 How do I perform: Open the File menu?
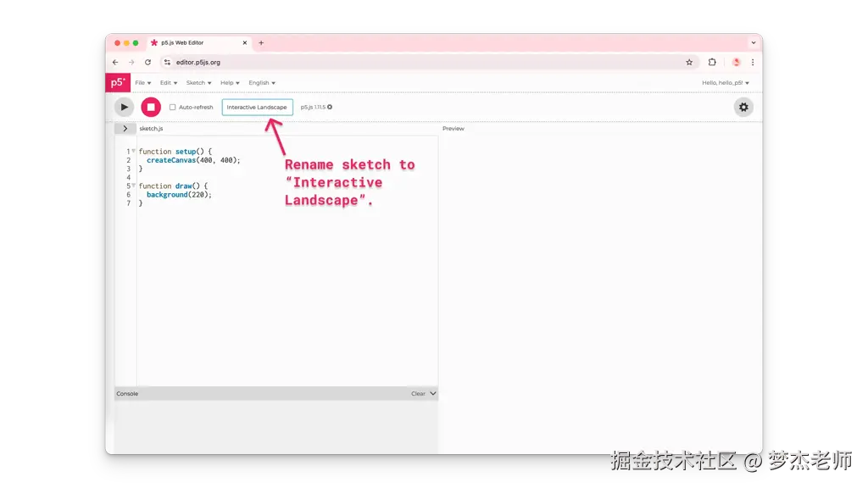pyautogui.click(x=141, y=82)
